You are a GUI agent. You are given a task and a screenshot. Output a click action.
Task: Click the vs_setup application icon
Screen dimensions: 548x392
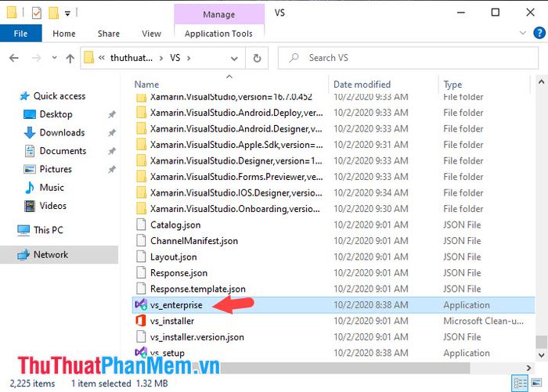(x=141, y=352)
